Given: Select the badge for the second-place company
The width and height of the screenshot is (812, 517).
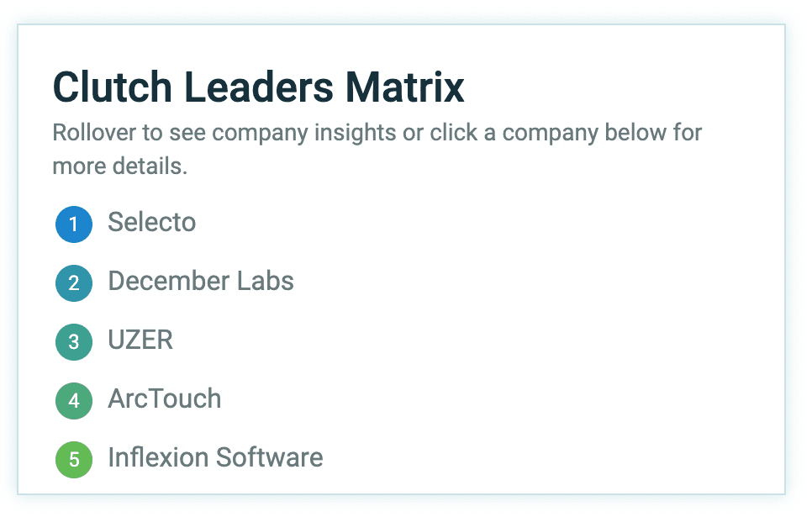Looking at the screenshot, I should pos(73,282).
